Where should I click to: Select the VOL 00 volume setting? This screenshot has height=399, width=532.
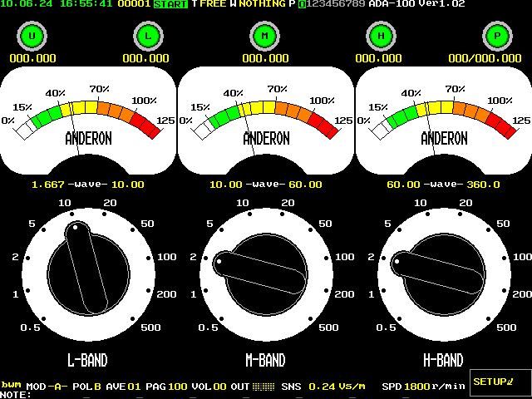[208, 387]
